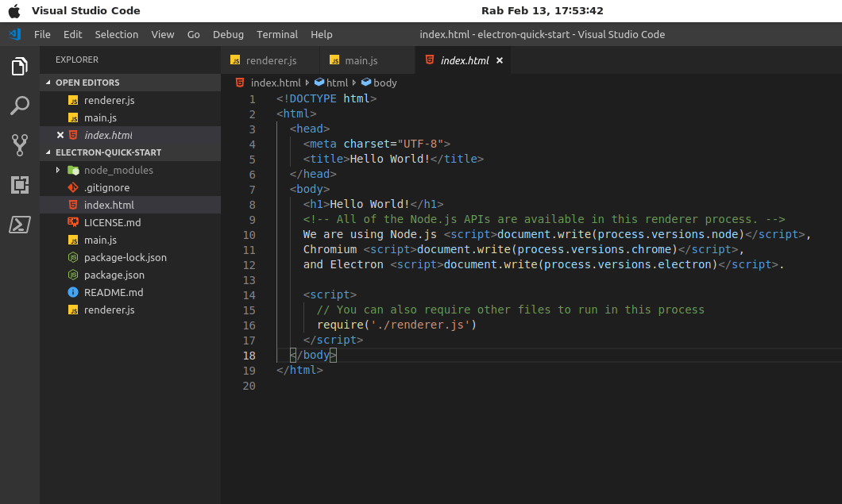Close index.html from the Open Editors list
842x504 pixels.
point(60,135)
